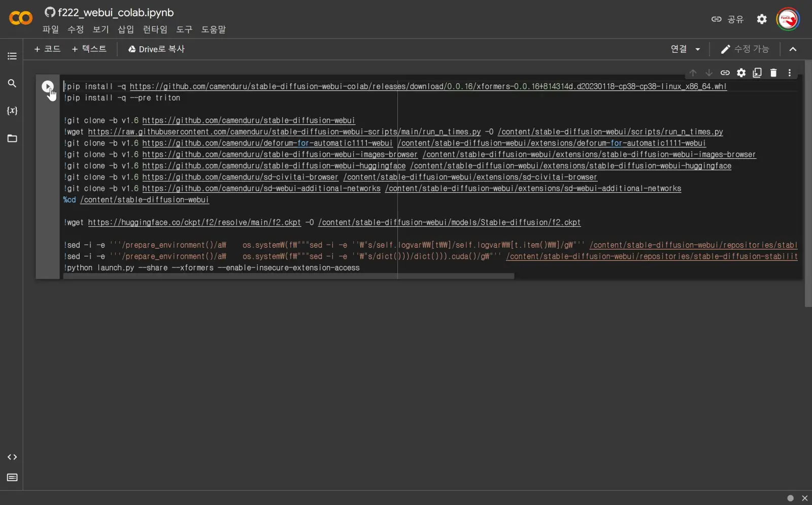Move the cell down with the arrow icon
This screenshot has height=505, width=812.
tap(709, 73)
